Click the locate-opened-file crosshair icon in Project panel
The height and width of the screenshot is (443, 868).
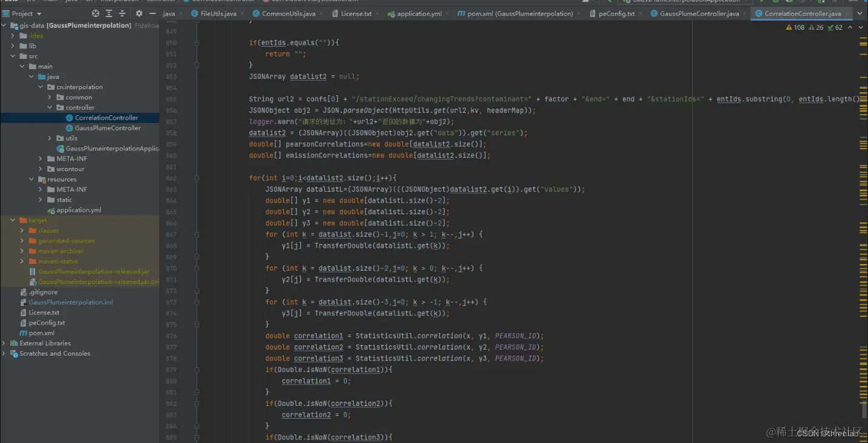pos(95,13)
